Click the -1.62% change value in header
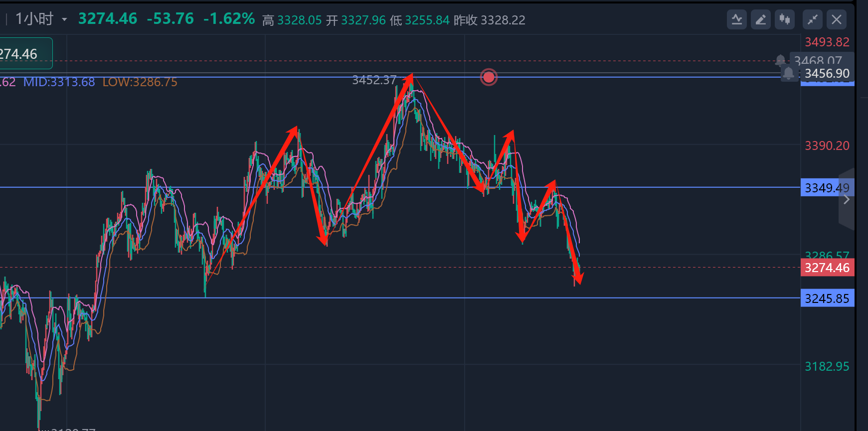The height and width of the screenshot is (431, 868). pos(229,19)
